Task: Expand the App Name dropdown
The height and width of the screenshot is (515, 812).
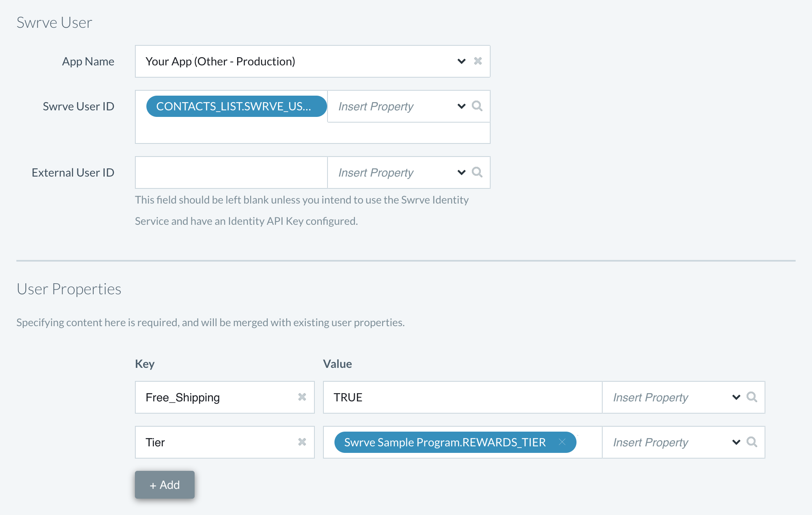Action: coord(462,61)
